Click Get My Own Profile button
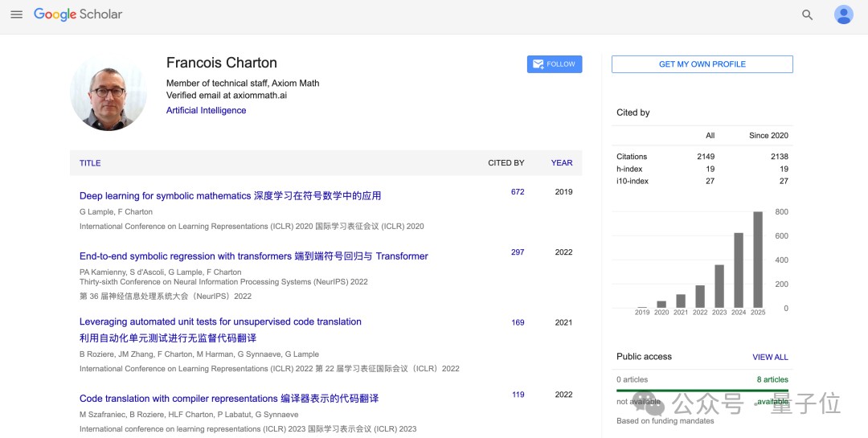This screenshot has height=438, width=868. [702, 64]
